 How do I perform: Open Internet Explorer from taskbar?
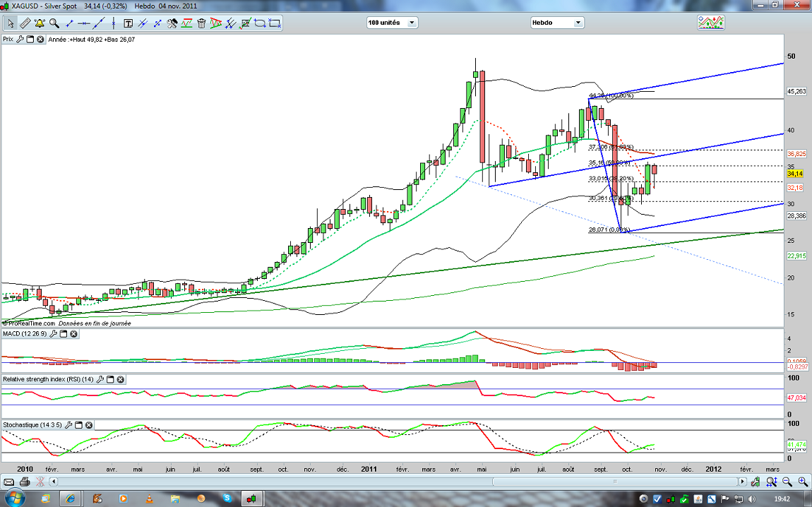click(x=71, y=499)
